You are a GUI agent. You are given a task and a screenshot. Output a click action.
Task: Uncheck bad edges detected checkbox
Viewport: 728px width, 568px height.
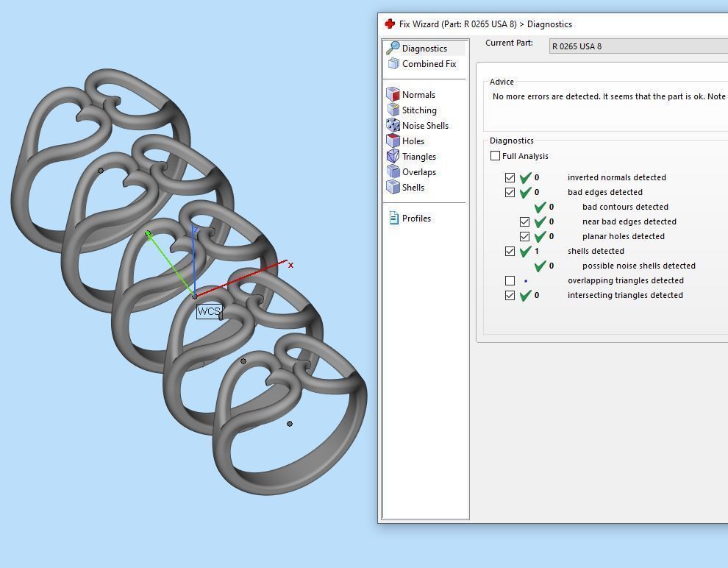point(510,192)
